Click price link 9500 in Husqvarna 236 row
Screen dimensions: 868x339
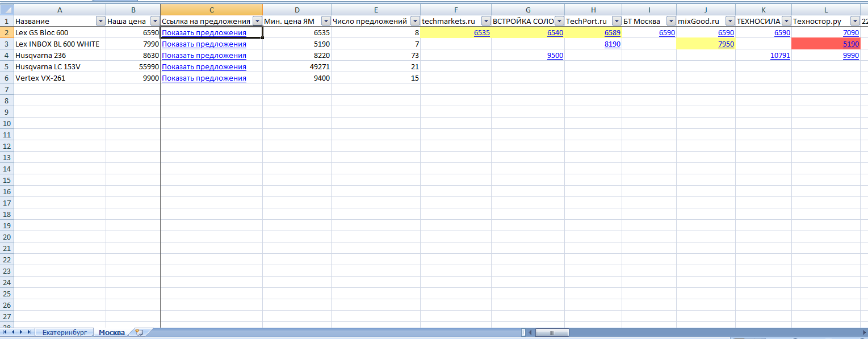(x=555, y=56)
